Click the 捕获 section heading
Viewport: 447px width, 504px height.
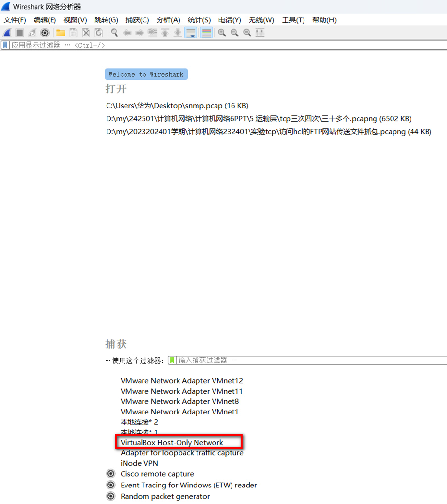pyautogui.click(x=116, y=344)
